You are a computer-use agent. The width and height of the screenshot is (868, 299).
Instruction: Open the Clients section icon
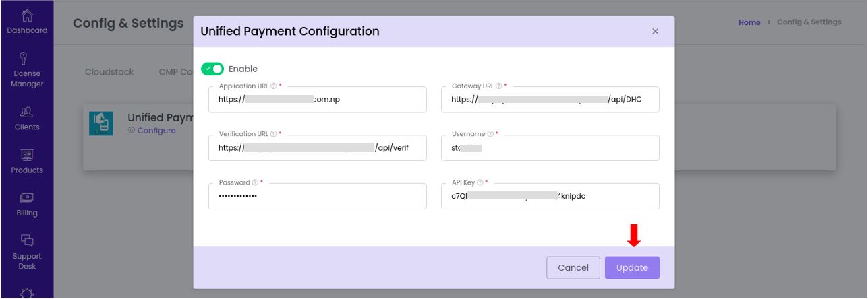point(27,112)
